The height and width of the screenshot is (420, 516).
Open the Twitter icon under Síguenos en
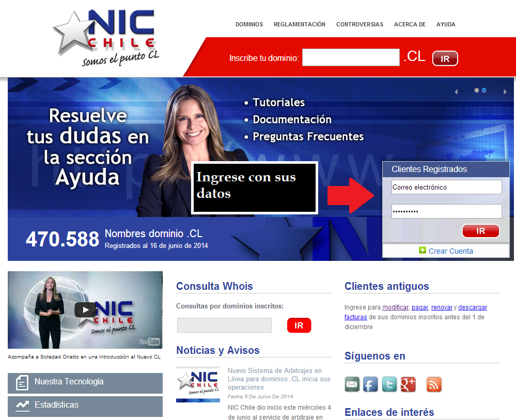[x=389, y=384]
